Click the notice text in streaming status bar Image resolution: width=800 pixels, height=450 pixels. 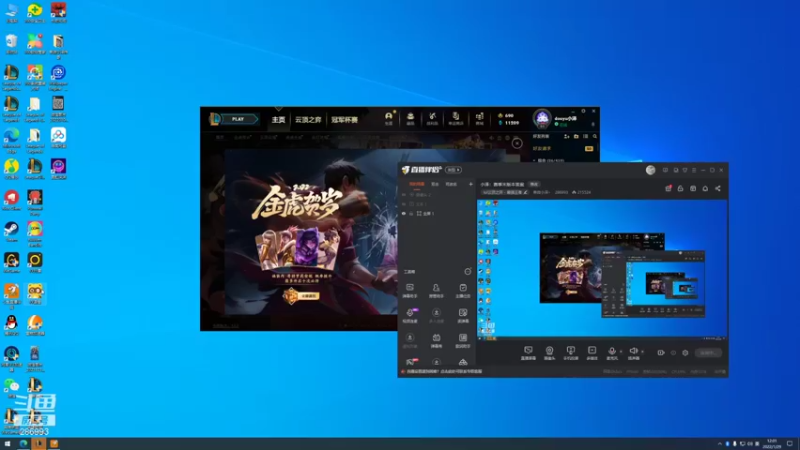coord(444,371)
